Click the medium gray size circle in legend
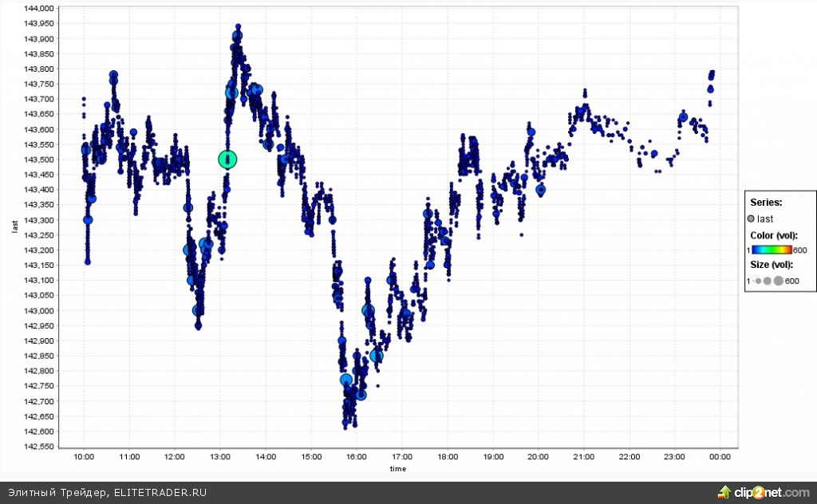817x504 pixels. pos(767,281)
